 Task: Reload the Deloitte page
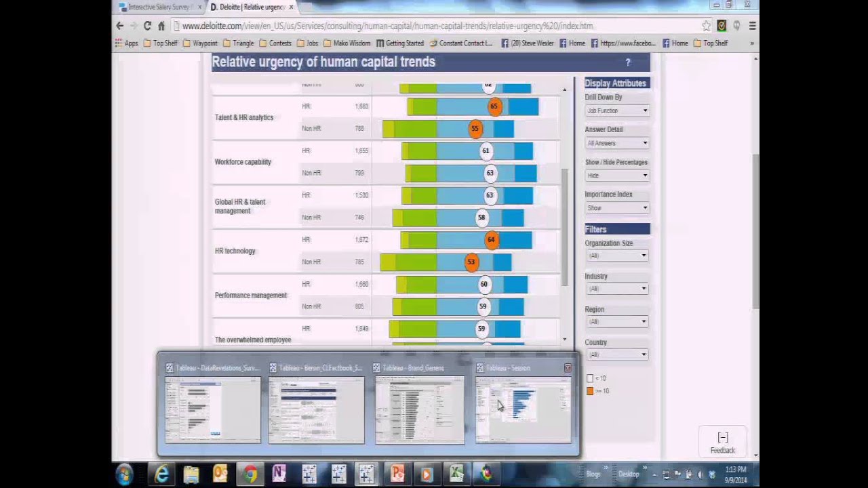pyautogui.click(x=147, y=26)
